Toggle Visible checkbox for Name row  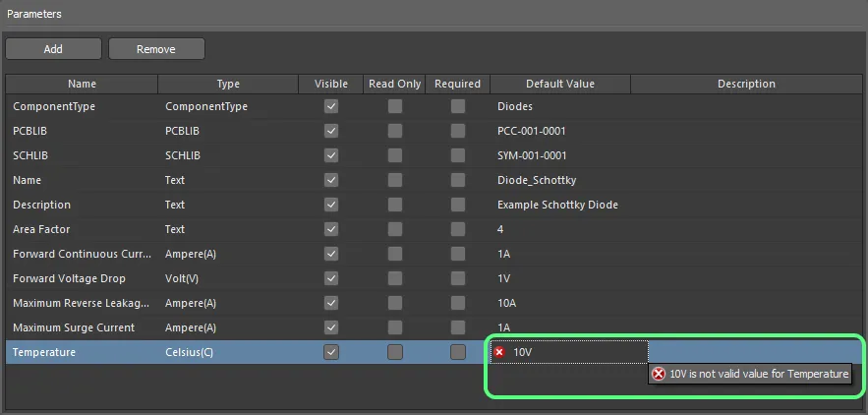tap(331, 180)
